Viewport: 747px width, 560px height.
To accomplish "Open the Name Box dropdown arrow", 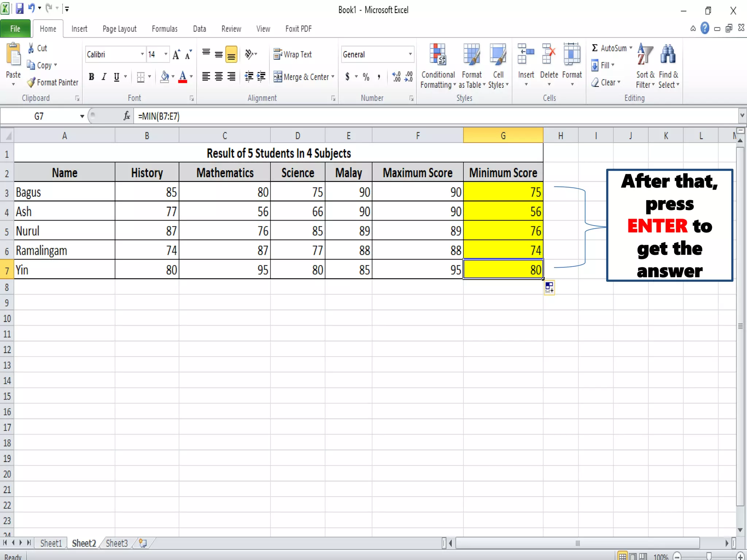I will 82,116.
